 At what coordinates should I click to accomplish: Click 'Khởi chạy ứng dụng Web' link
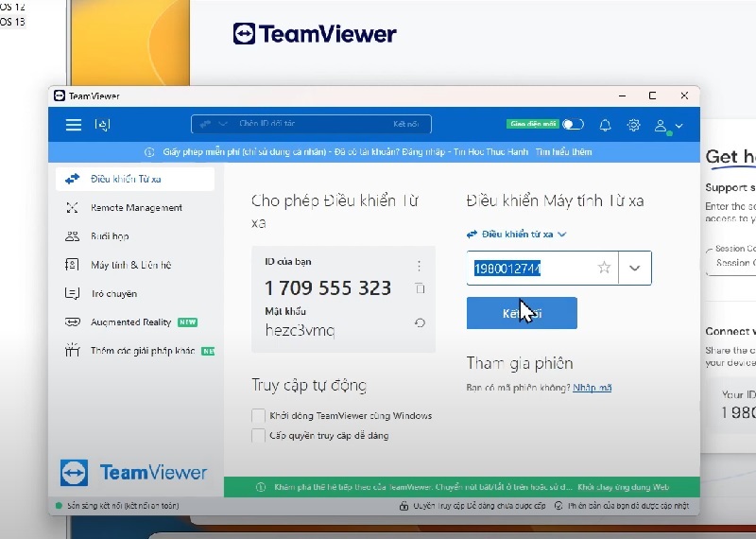click(x=624, y=487)
